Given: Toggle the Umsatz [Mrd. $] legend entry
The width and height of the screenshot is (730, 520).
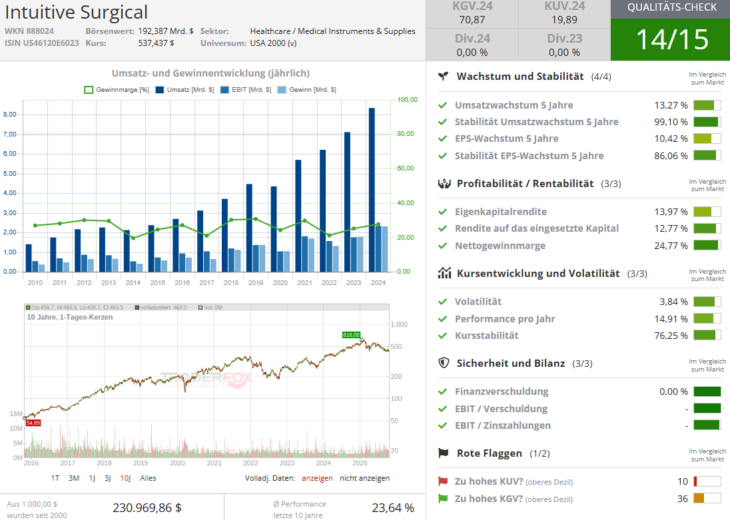Looking at the screenshot, I should tap(187, 90).
